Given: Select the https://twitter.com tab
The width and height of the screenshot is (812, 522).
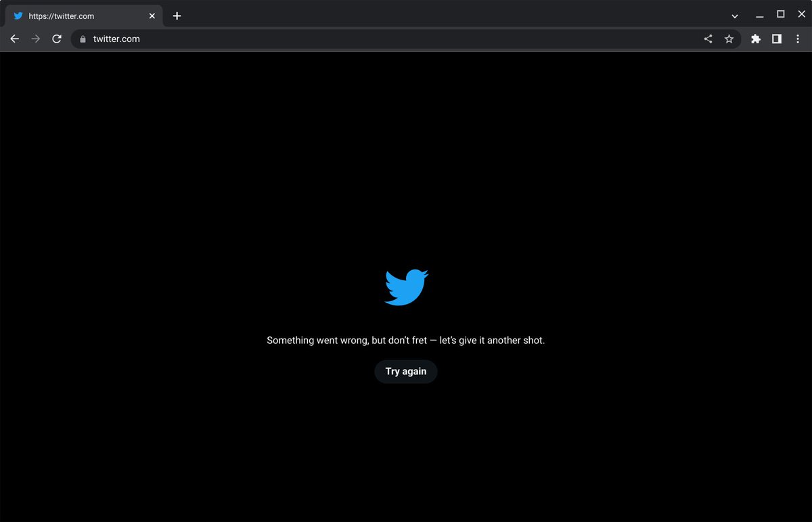Looking at the screenshot, I should [x=84, y=16].
